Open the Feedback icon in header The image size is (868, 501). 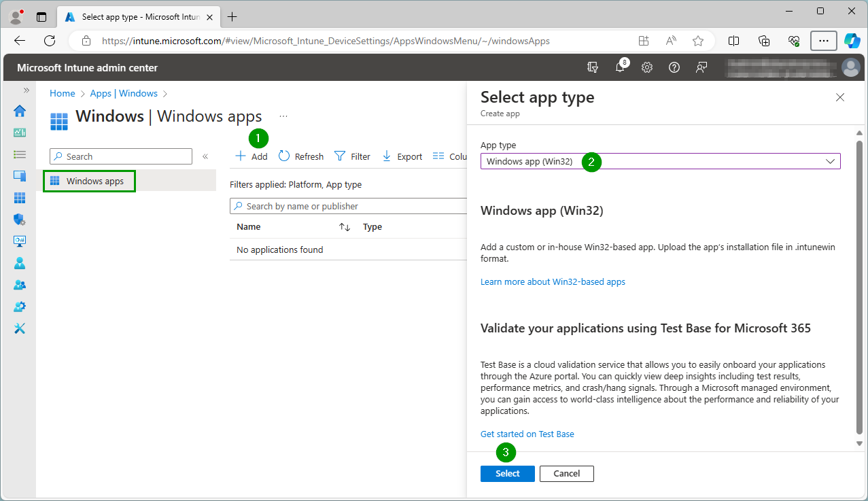(701, 67)
